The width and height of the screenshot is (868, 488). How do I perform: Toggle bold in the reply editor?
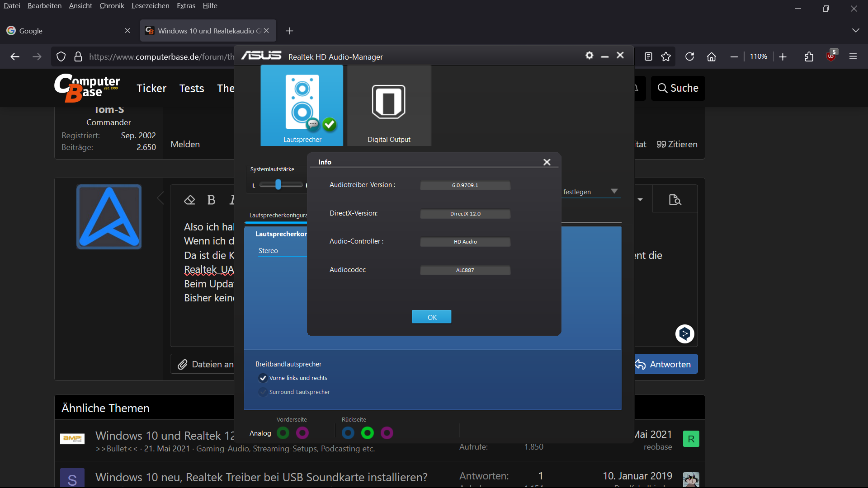(211, 200)
